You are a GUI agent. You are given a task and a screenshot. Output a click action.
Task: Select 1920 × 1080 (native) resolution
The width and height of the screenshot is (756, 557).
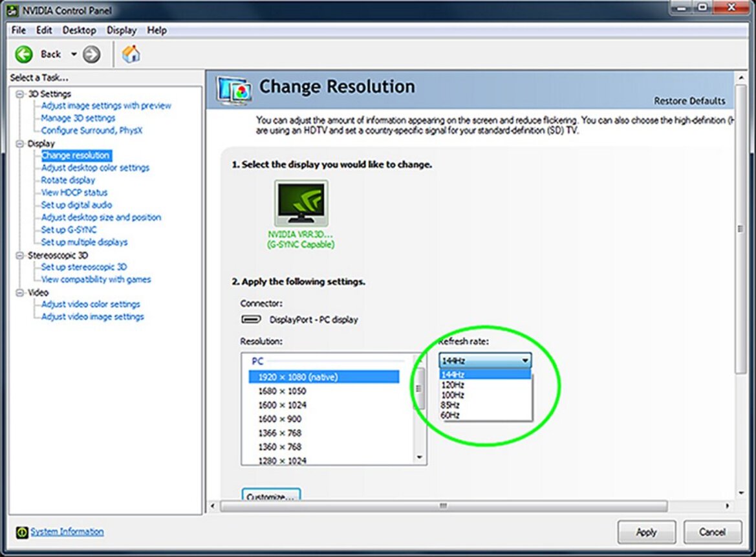324,377
